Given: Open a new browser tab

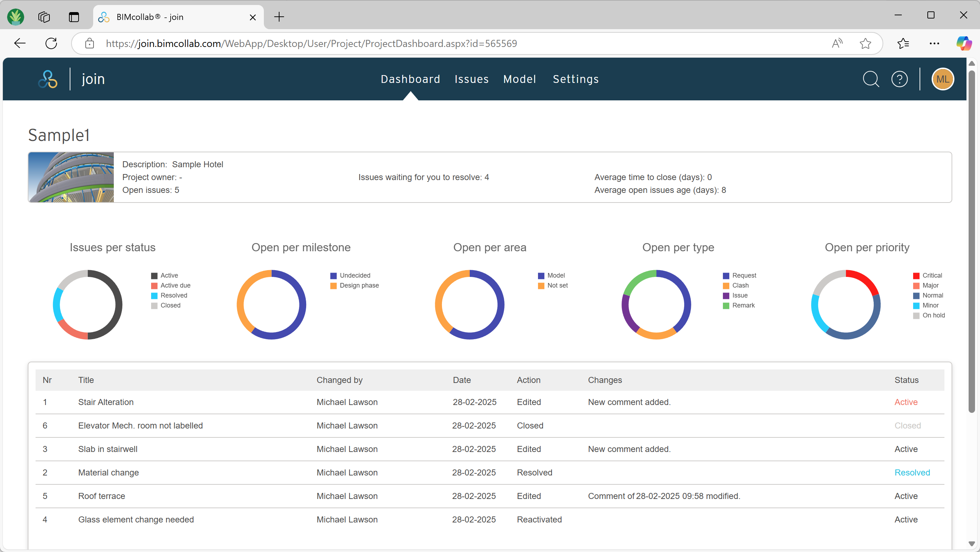Looking at the screenshot, I should click(279, 17).
